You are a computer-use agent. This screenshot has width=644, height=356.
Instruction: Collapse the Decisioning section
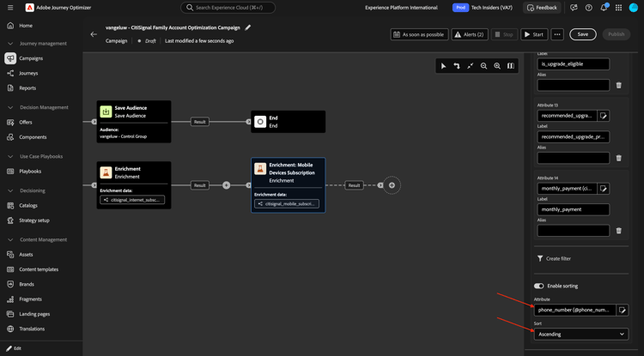click(x=10, y=190)
